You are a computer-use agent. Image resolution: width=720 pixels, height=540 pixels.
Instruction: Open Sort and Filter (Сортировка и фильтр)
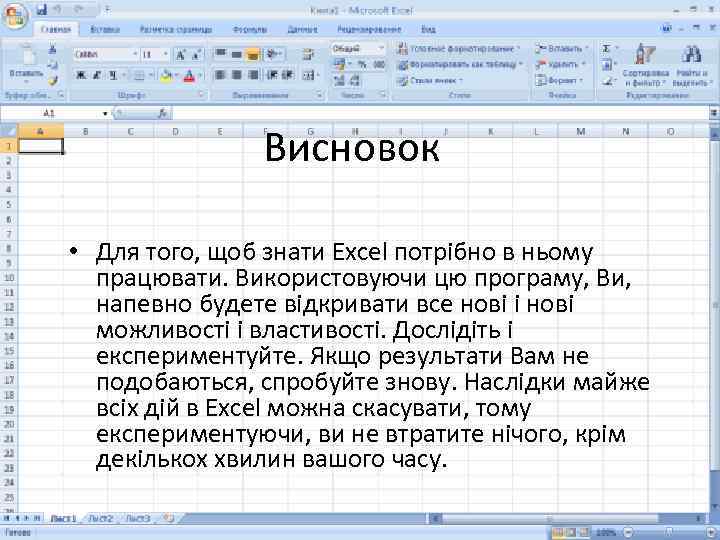(x=645, y=65)
